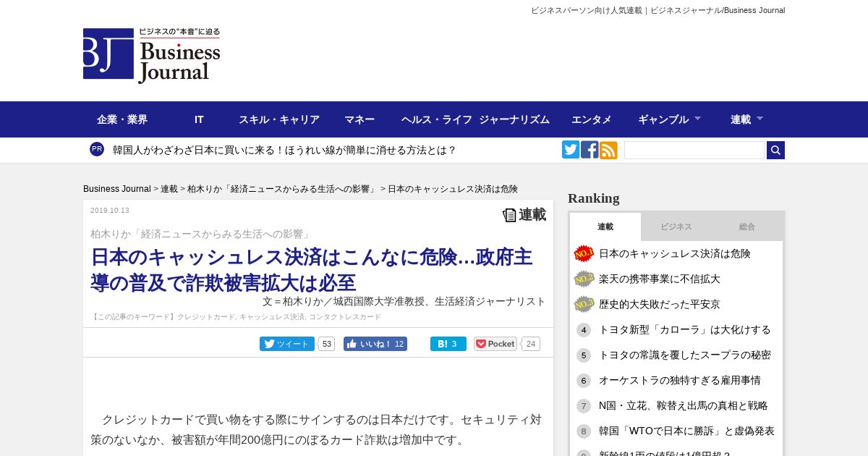Expand the ギャンブル dropdown arrow

[698, 118]
